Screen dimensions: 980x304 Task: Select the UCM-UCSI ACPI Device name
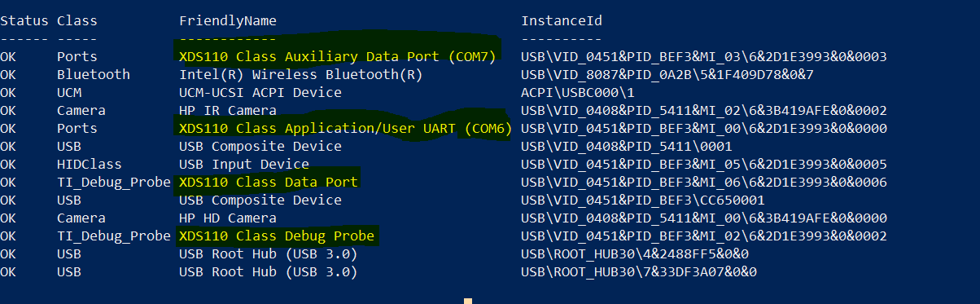pyautogui.click(x=260, y=93)
